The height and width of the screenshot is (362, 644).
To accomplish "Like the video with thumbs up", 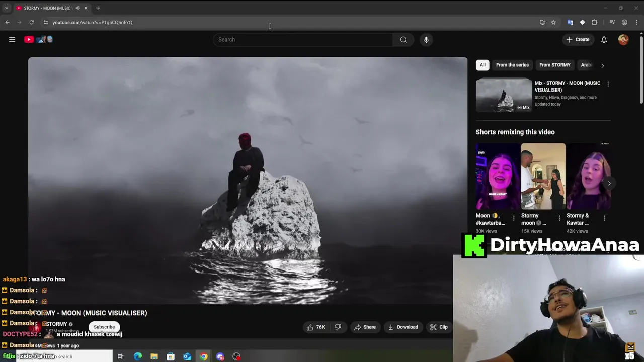I will click(x=315, y=327).
